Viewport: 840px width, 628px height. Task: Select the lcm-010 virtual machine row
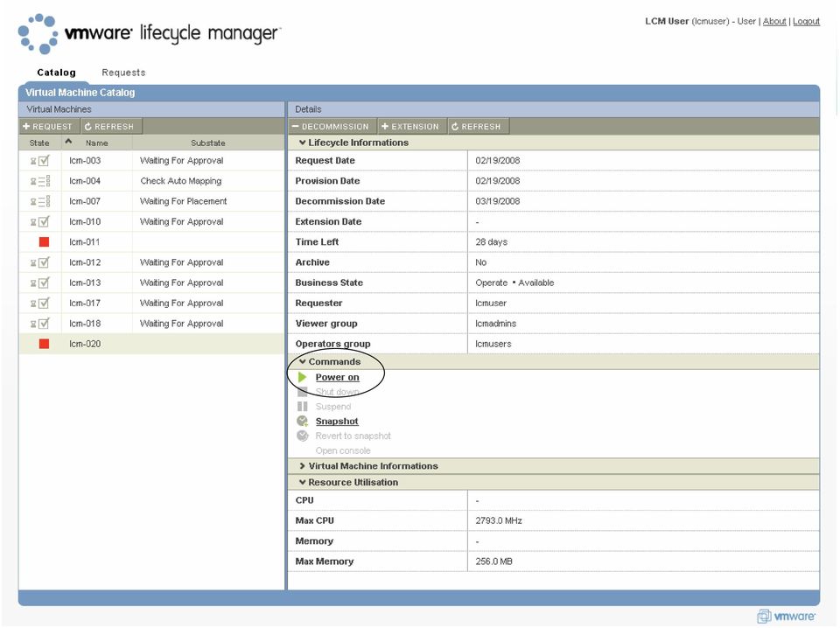[x=151, y=221]
